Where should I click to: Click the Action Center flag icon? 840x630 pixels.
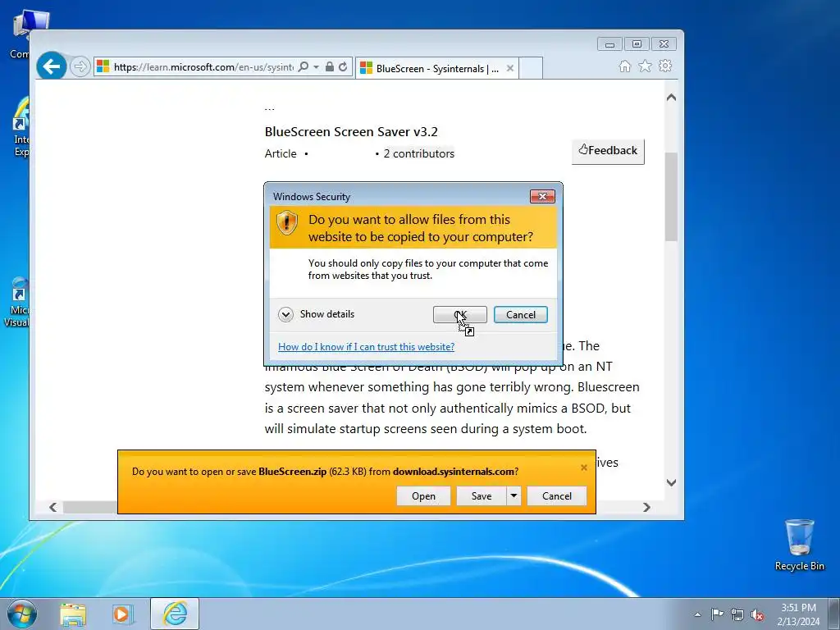point(717,614)
